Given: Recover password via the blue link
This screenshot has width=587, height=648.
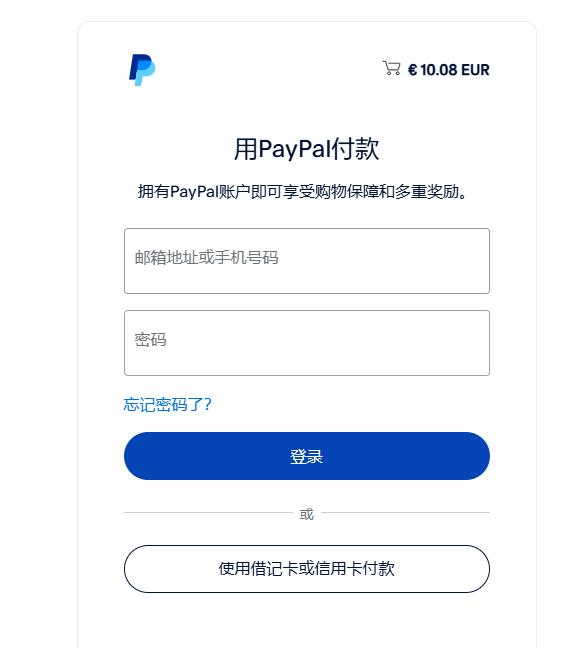Looking at the screenshot, I should 167,405.
